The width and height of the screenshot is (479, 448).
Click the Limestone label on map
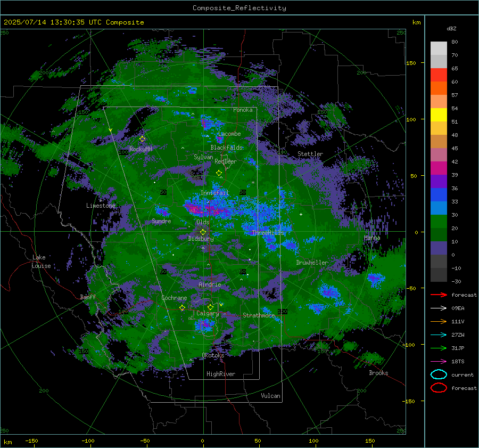click(101, 206)
